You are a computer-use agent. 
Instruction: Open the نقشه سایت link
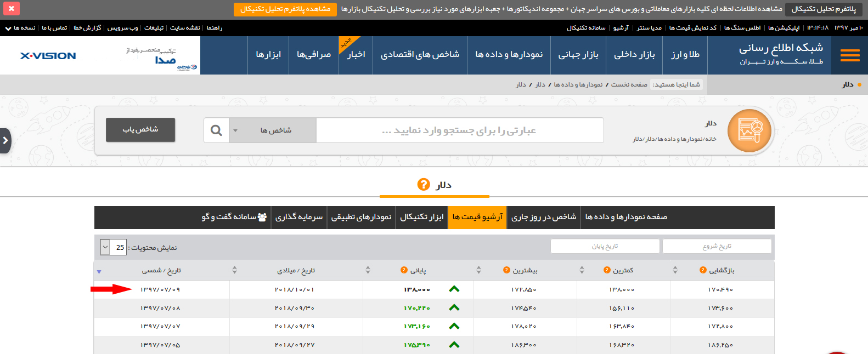click(185, 28)
